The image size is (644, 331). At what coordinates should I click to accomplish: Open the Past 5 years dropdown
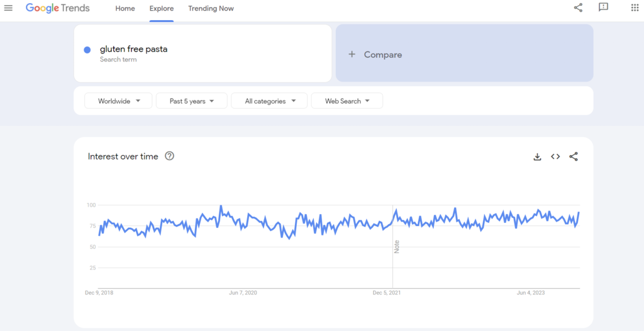191,101
